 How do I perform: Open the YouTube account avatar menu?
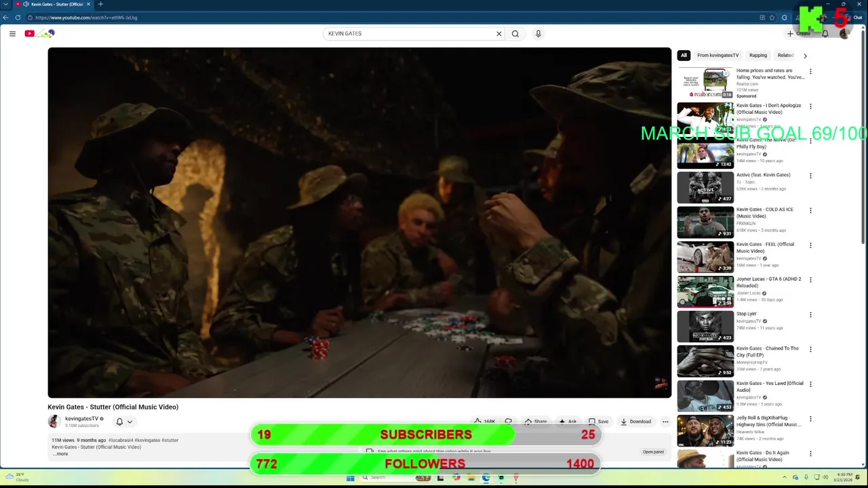click(x=844, y=33)
